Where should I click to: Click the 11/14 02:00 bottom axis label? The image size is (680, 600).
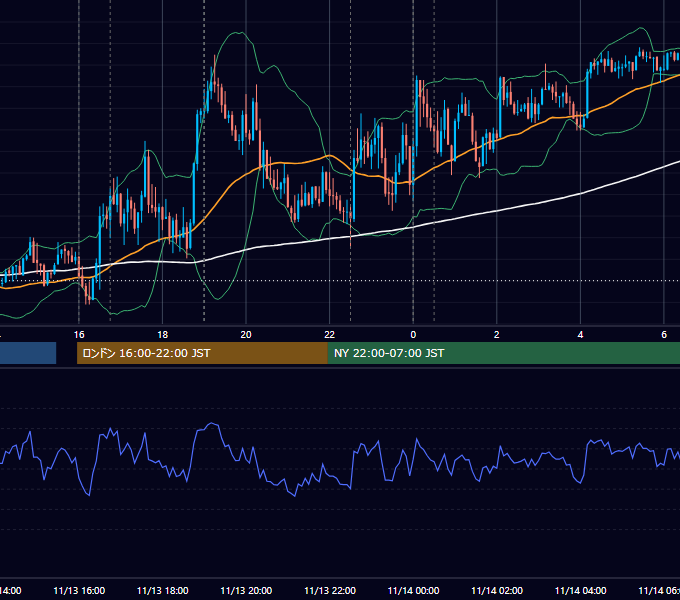[497, 590]
